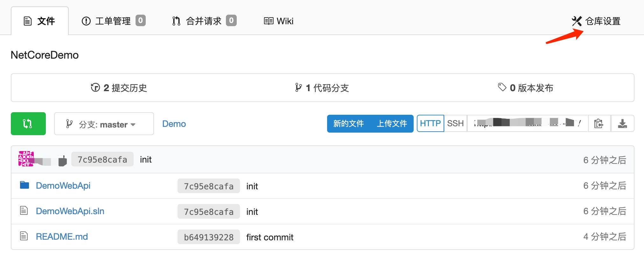The height and width of the screenshot is (255, 644).
Task: Copy the repository URL with the clipboard icon
Action: pyautogui.click(x=599, y=123)
